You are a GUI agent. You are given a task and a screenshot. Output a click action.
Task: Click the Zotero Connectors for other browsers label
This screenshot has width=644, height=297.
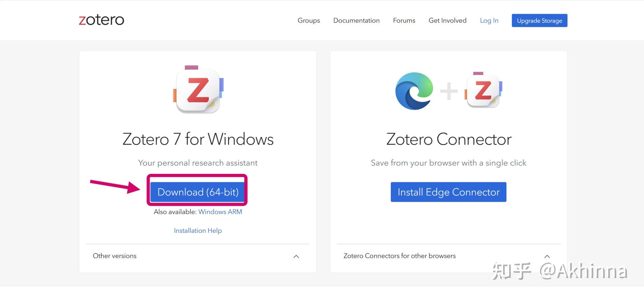(x=399, y=256)
